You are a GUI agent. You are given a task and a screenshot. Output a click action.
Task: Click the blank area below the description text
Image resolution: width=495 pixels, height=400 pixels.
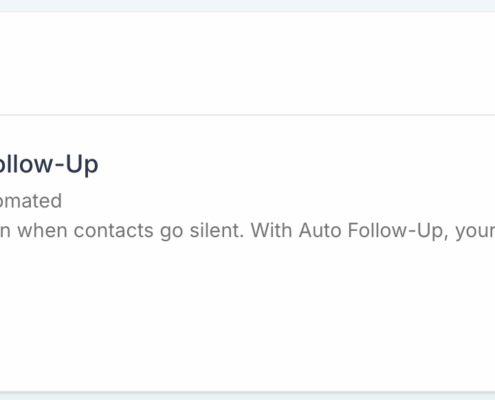tap(247, 313)
